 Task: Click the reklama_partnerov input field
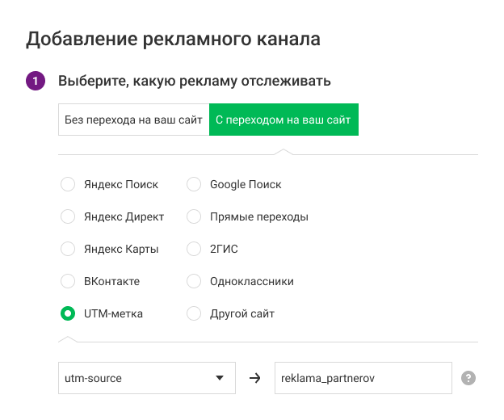point(362,378)
